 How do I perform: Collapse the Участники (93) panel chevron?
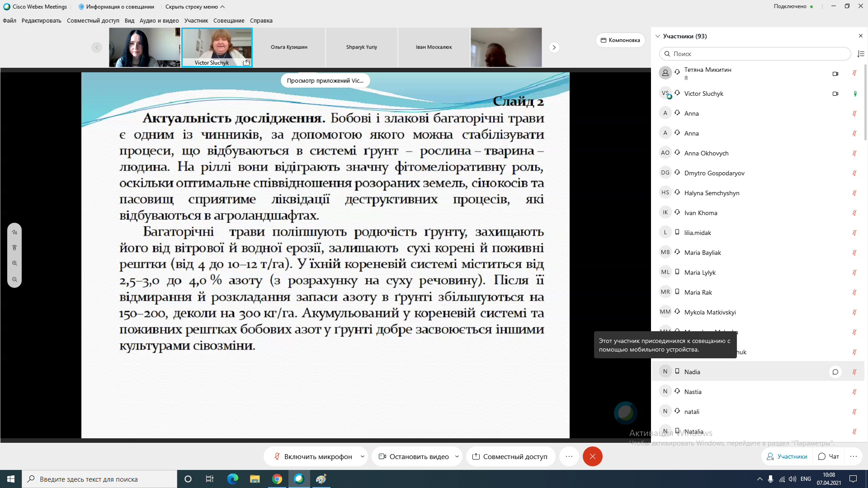pos(658,36)
